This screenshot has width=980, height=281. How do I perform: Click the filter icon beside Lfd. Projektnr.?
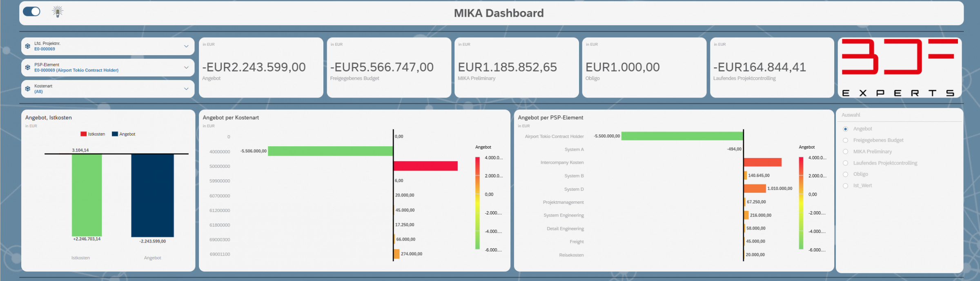(28, 46)
